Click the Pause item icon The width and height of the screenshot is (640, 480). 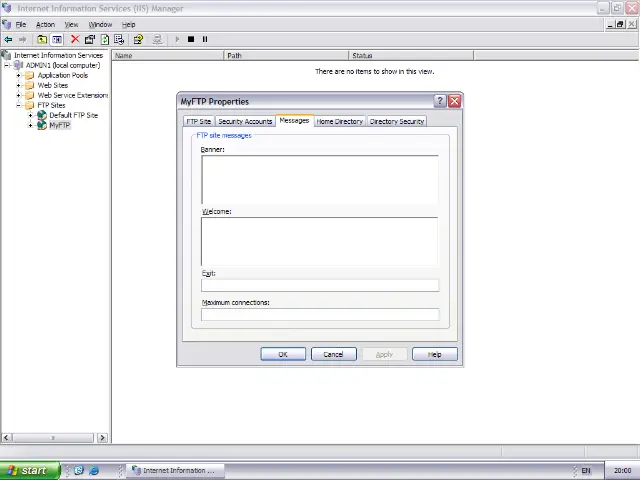[x=205, y=39]
